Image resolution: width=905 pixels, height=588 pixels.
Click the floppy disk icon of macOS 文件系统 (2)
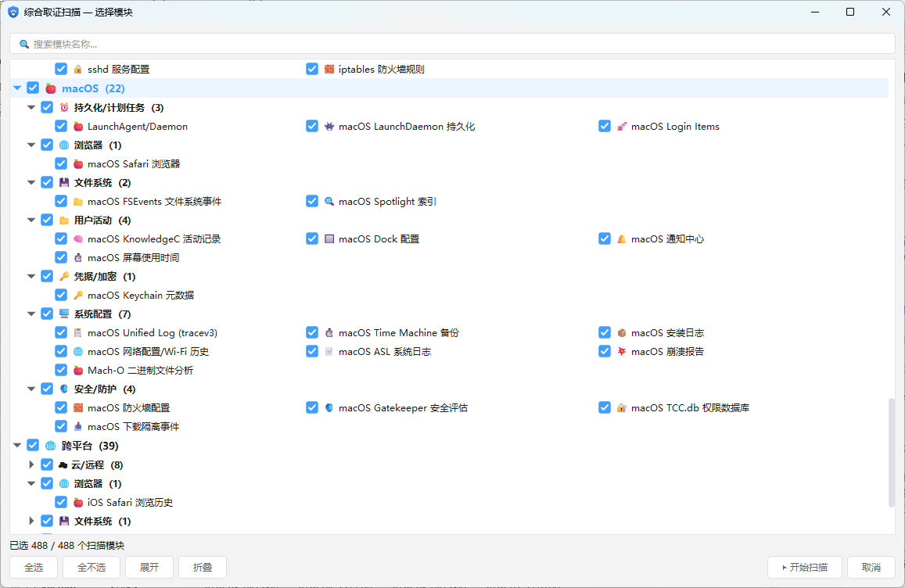coord(64,182)
